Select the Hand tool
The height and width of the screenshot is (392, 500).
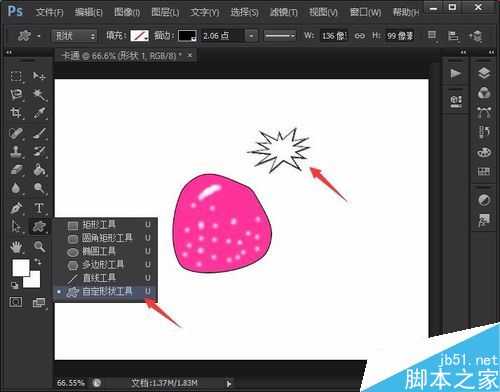click(16, 247)
